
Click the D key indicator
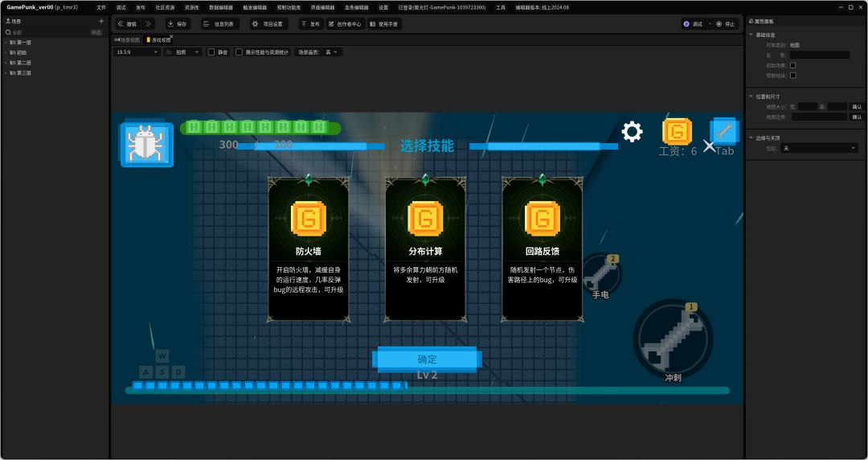(x=178, y=372)
